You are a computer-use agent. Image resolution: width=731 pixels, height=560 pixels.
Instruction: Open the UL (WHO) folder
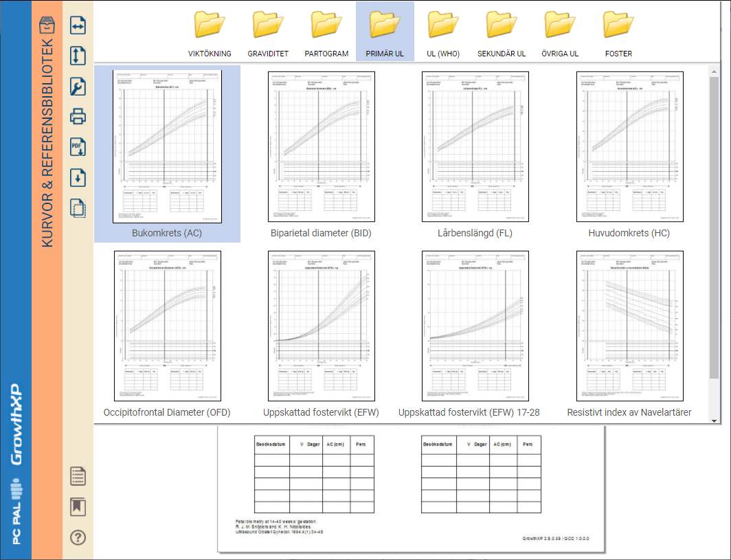[443, 32]
